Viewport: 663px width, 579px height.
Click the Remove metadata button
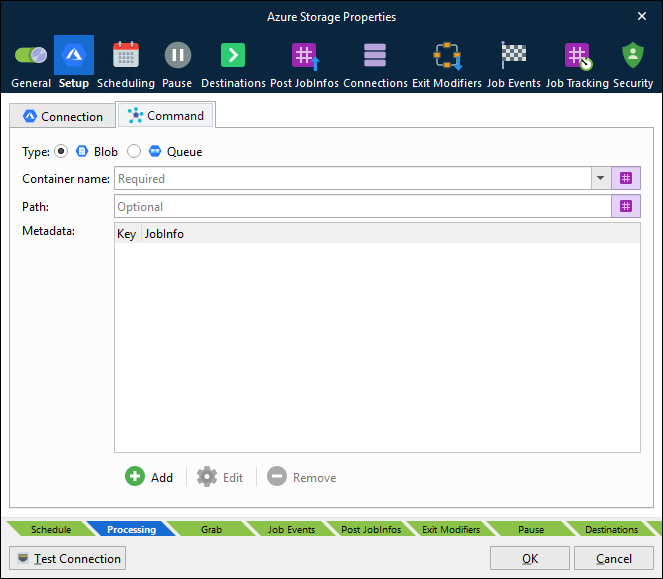pos(301,477)
